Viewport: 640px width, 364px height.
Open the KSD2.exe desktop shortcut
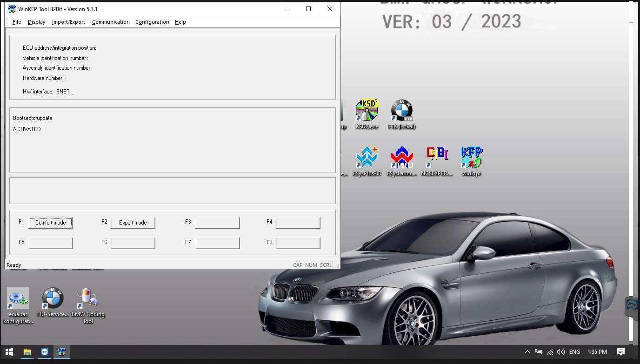[367, 114]
